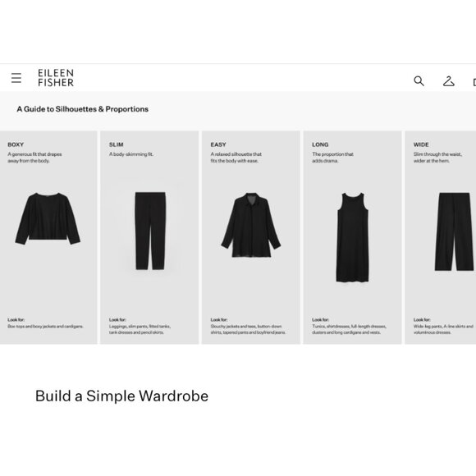476x476 pixels.
Task: Select the easy black shirt image
Action: pos(251,225)
